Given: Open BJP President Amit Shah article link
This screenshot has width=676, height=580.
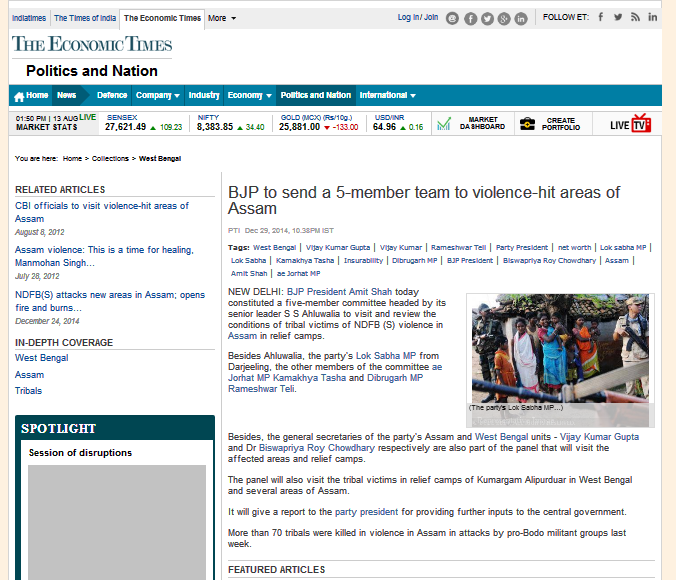Looking at the screenshot, I should (x=339, y=292).
